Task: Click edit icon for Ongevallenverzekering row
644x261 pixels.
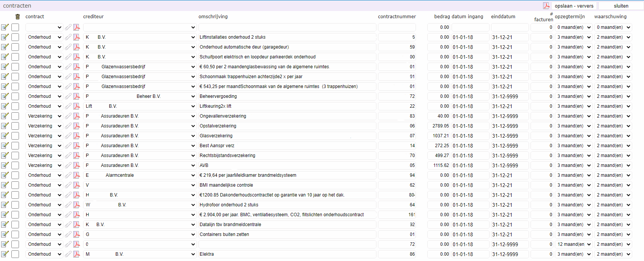Action: pyautogui.click(x=5, y=116)
